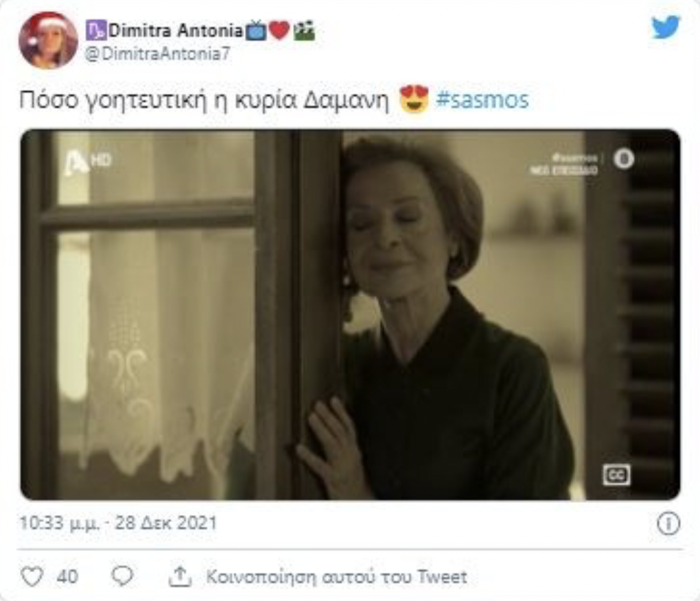Click the heart-eyes emoji in tweet
The width and height of the screenshot is (700, 601).
click(x=414, y=99)
